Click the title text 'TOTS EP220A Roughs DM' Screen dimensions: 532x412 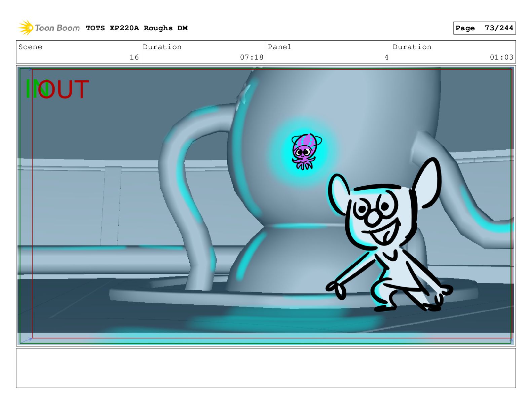click(137, 28)
